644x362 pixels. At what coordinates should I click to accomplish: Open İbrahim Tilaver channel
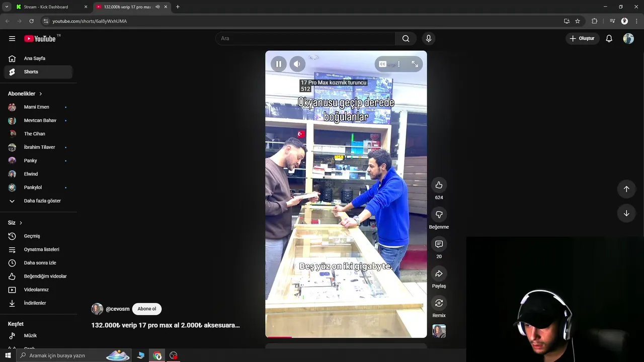tap(38, 147)
